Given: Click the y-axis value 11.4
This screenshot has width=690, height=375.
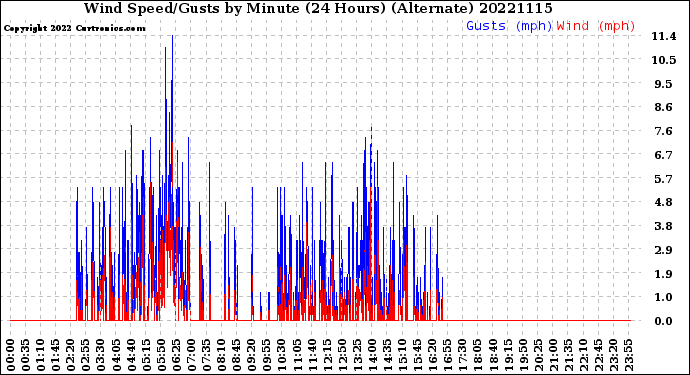Looking at the screenshot, I should pos(664,37).
